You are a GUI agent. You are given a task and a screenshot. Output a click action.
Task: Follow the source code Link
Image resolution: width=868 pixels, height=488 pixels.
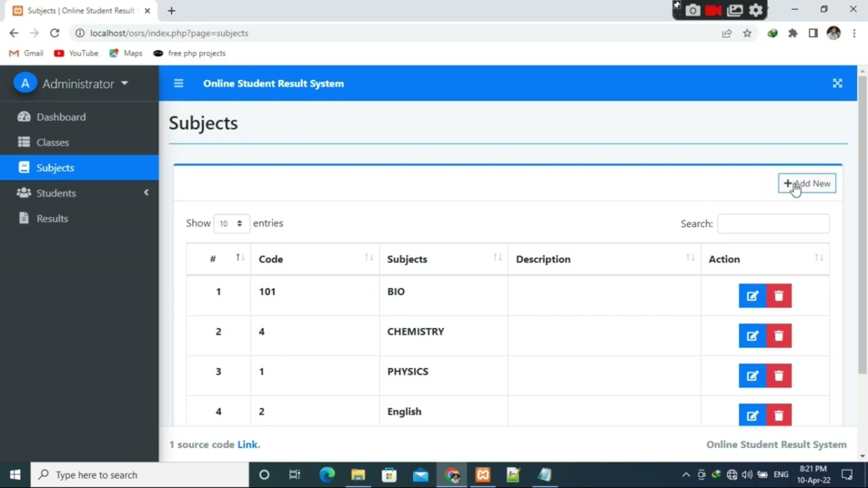248,445
